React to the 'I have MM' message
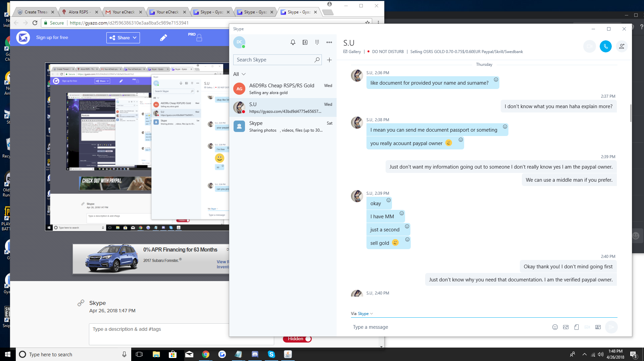Image resolution: width=644 pixels, height=361 pixels. pyautogui.click(x=402, y=213)
